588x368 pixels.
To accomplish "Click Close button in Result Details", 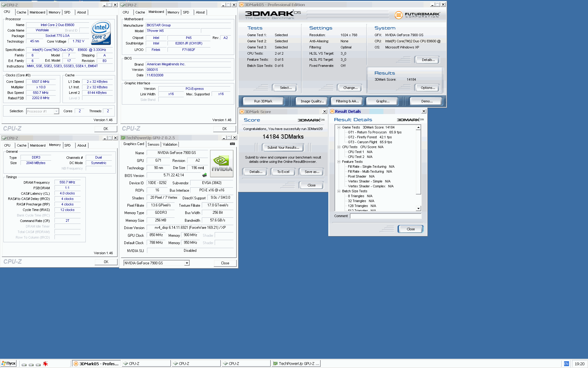I will (x=411, y=229).
